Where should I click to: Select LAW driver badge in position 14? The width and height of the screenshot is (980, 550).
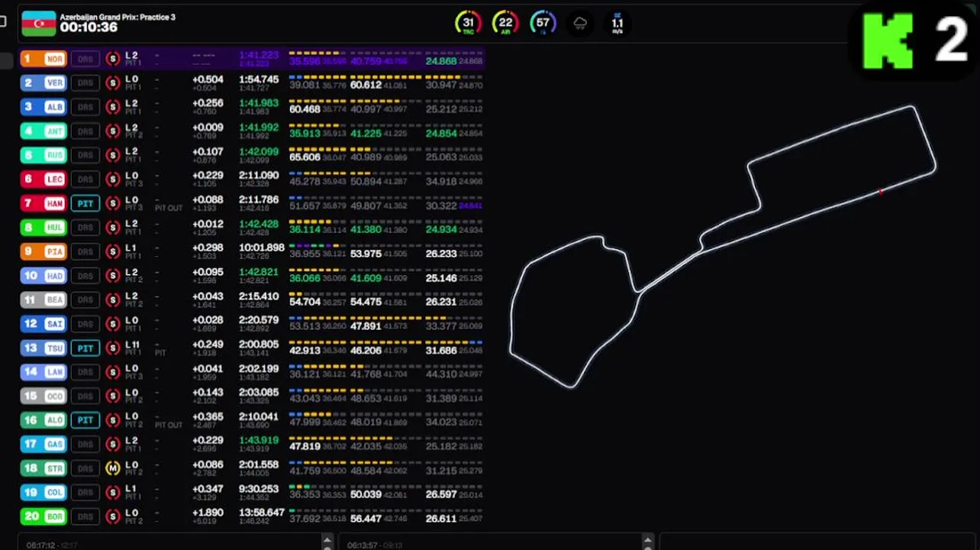pos(44,372)
